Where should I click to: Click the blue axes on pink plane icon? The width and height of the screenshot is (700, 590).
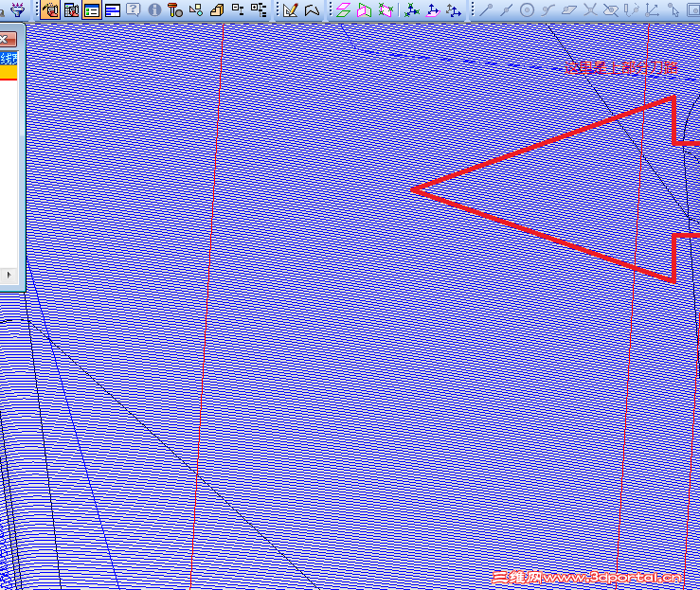[x=433, y=9]
